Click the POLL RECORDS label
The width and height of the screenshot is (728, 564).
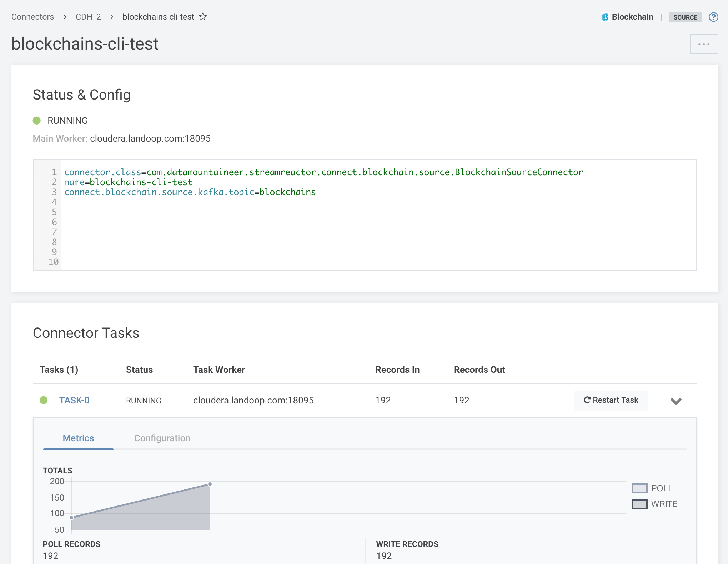71,544
